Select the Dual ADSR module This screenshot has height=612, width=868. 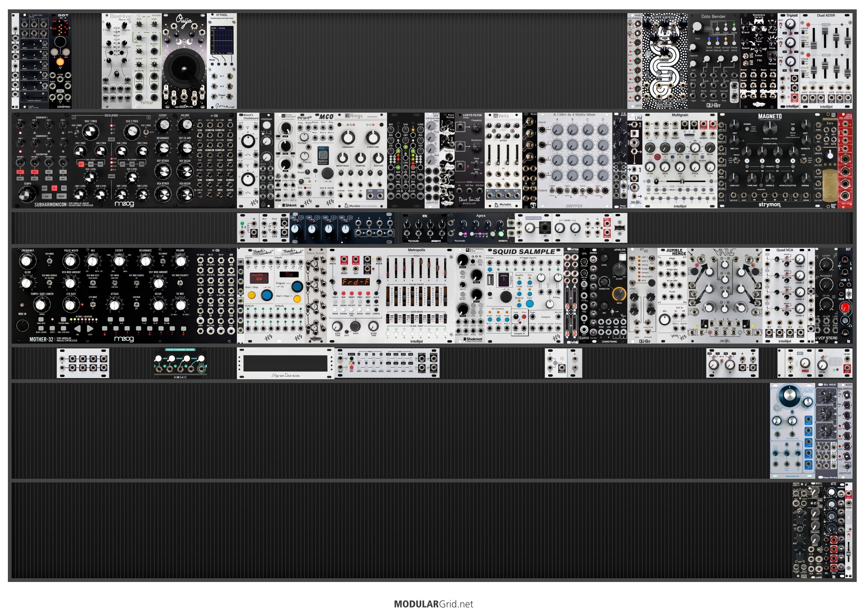pyautogui.click(x=826, y=61)
